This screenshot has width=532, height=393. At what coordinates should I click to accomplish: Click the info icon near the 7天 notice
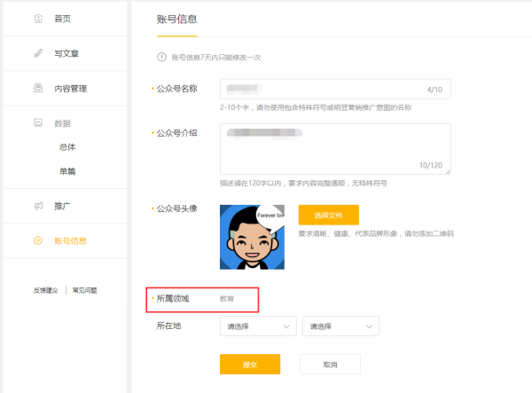161,57
